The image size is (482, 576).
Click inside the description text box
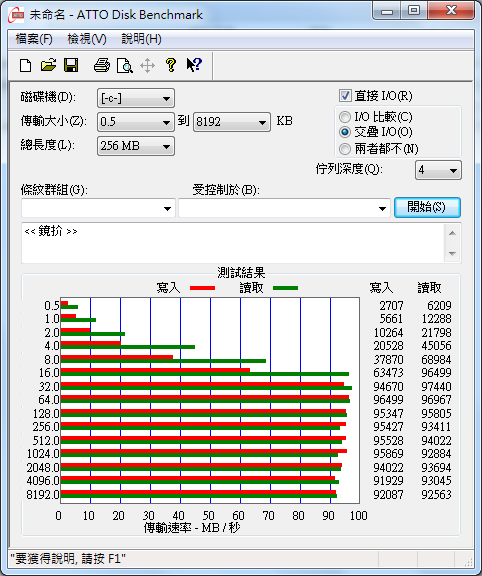[x=233, y=243]
